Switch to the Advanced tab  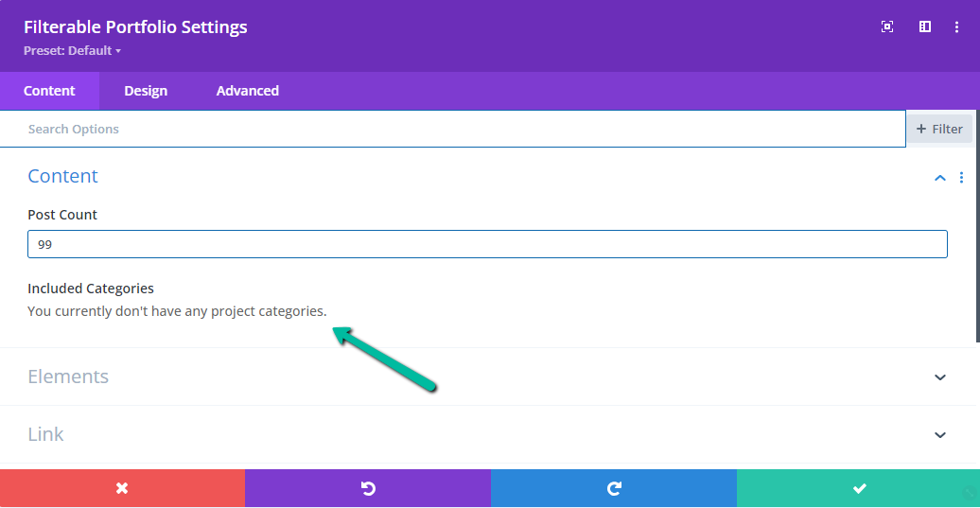point(248,91)
